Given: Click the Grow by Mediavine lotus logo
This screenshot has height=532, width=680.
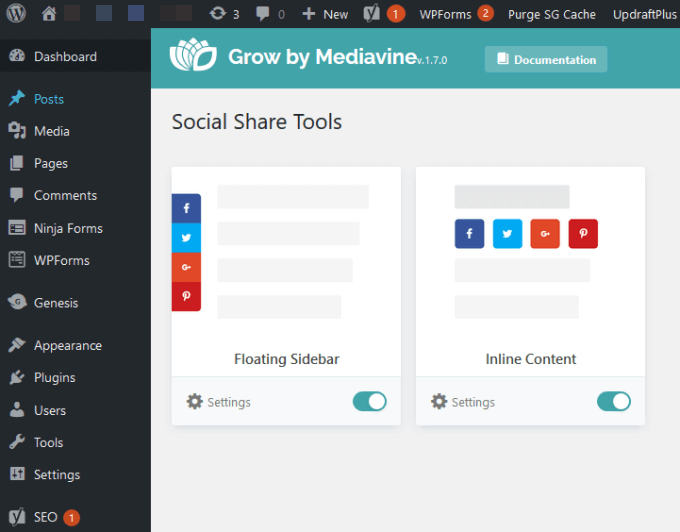Looking at the screenshot, I should coord(193,55).
